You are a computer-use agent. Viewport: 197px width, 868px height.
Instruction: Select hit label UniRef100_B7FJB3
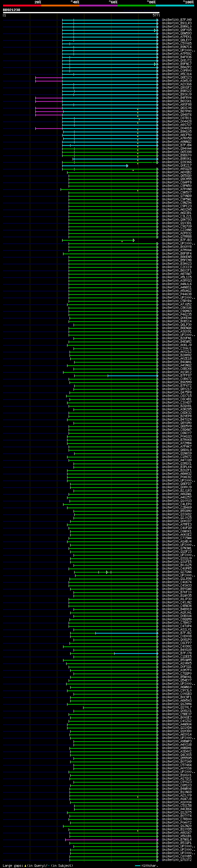(177, 240)
